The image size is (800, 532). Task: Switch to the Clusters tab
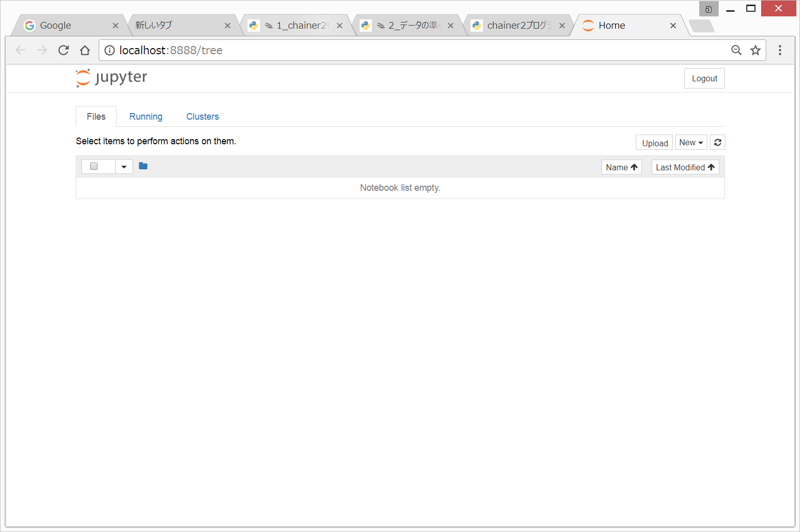(202, 117)
